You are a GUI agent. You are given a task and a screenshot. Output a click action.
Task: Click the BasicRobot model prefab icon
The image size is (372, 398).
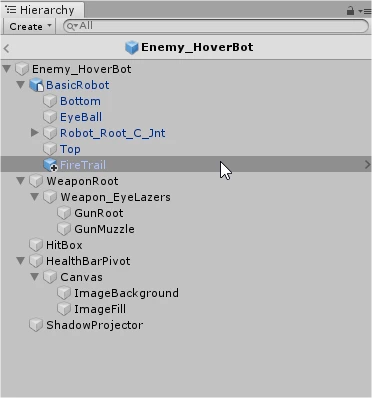(x=36, y=85)
